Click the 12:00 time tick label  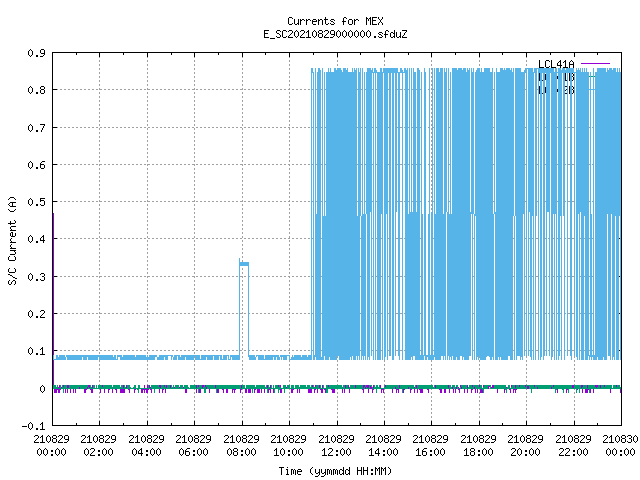pos(336,452)
